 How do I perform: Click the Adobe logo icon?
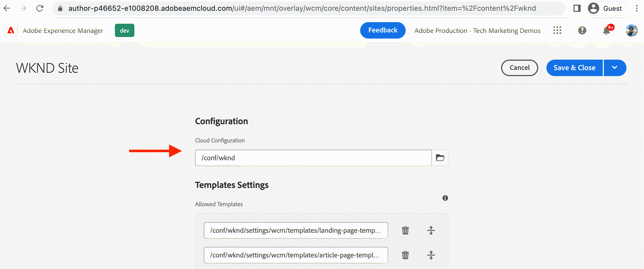[x=11, y=31]
